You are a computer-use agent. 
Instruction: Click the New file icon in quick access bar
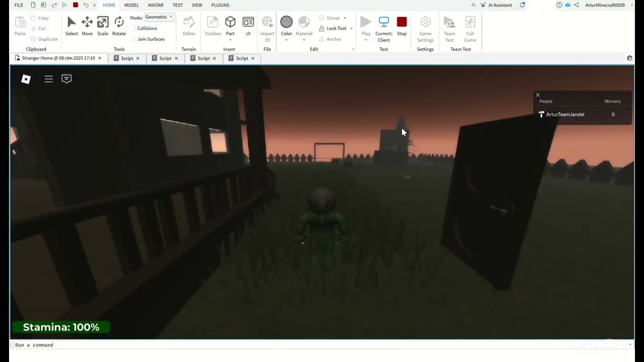[x=33, y=5]
